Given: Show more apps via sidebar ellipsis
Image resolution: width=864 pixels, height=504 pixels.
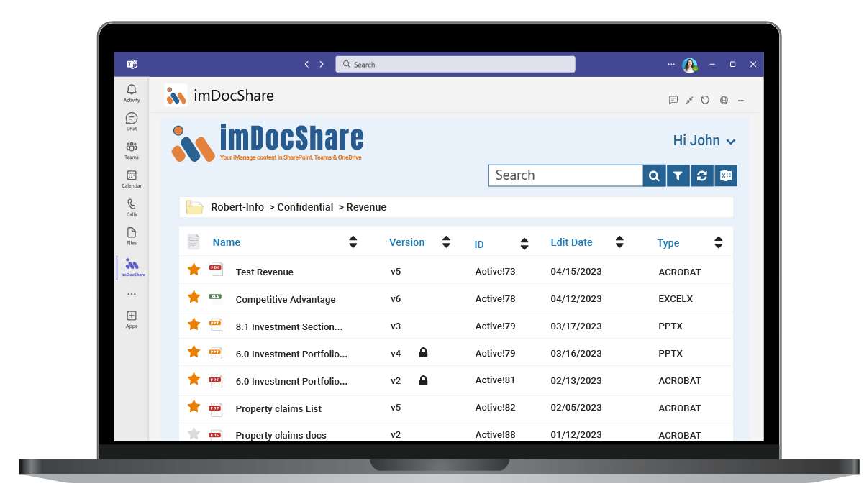Looking at the screenshot, I should pyautogui.click(x=132, y=294).
